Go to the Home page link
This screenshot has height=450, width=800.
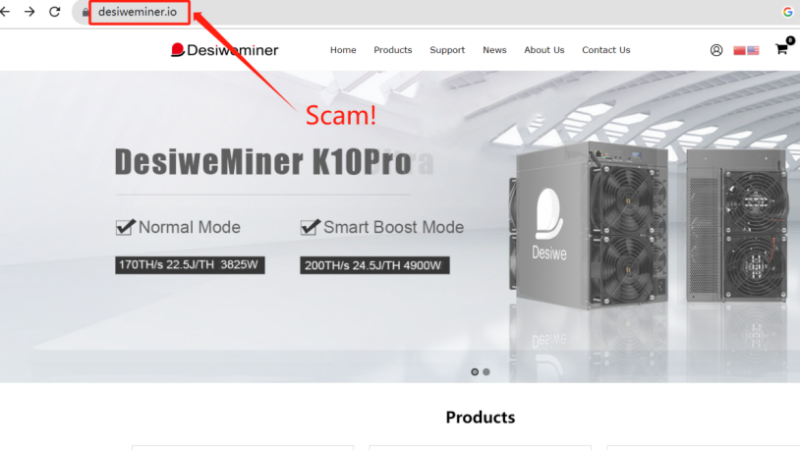coord(343,50)
